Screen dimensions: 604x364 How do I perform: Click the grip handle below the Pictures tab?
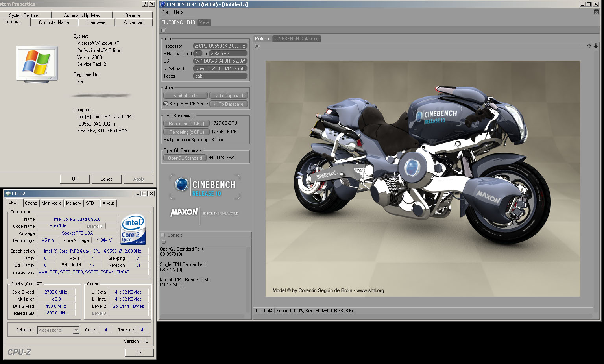coord(257,46)
